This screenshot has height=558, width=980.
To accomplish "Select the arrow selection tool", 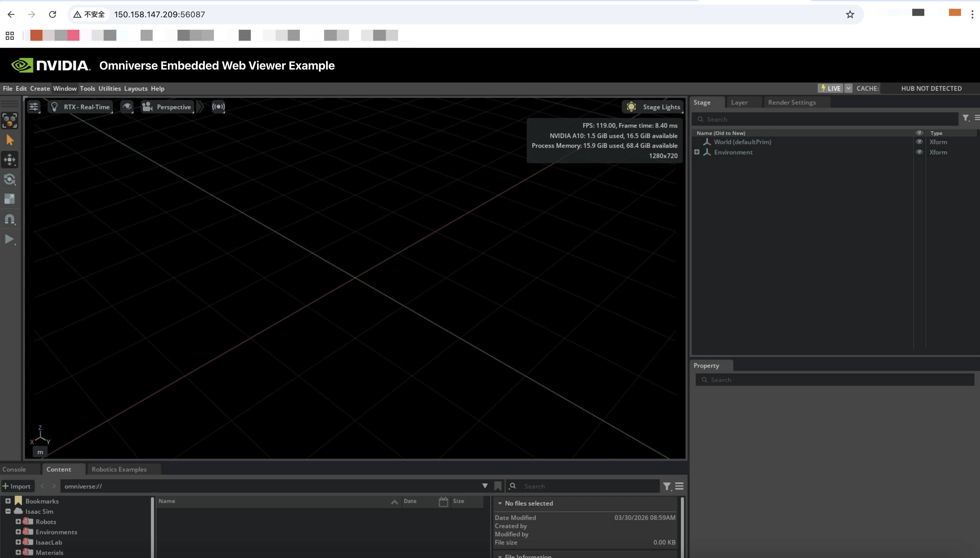I will coord(10,140).
